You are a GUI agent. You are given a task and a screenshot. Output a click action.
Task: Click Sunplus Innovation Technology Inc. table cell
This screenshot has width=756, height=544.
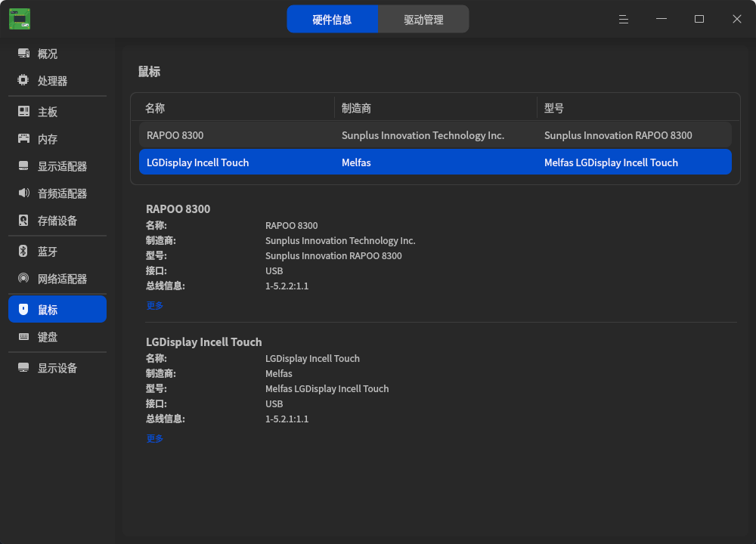(423, 135)
